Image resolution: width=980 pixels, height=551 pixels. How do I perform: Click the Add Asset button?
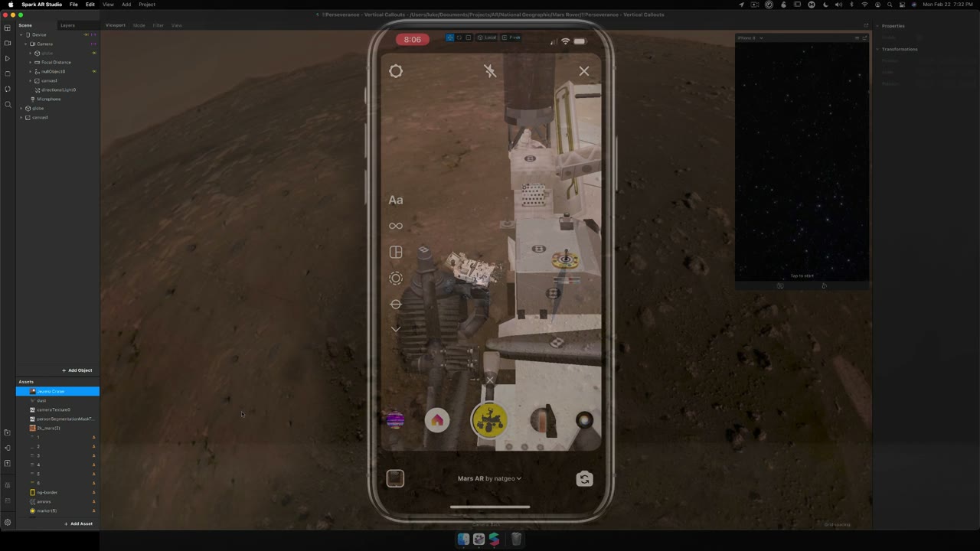click(x=78, y=523)
